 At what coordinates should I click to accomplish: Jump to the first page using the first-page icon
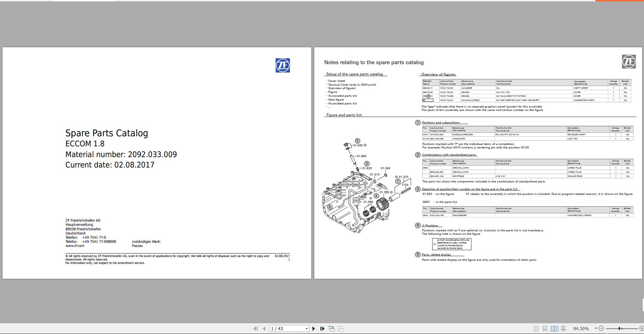pos(256,328)
